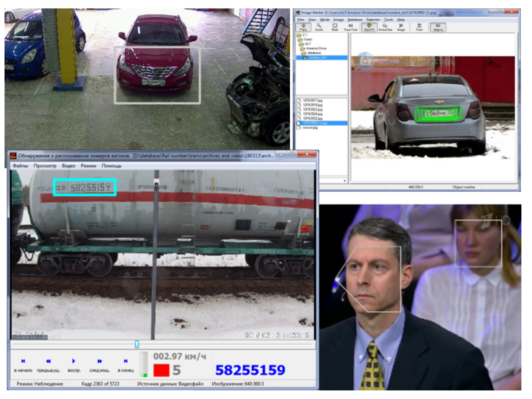The image size is (532, 399).
Task: Select source.jpg in the file list
Action: (310, 128)
